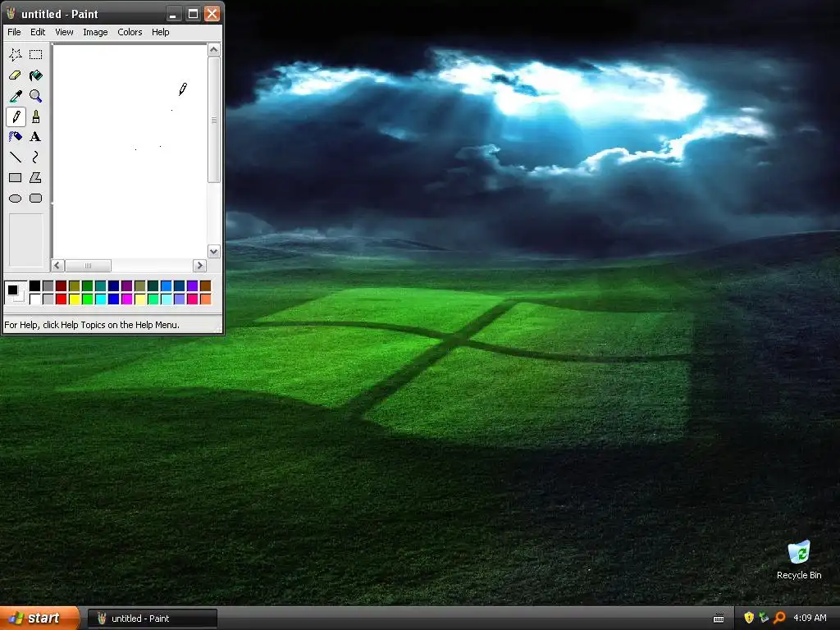Choose the Ellipse tool
This screenshot has width=840, height=630.
[16, 199]
